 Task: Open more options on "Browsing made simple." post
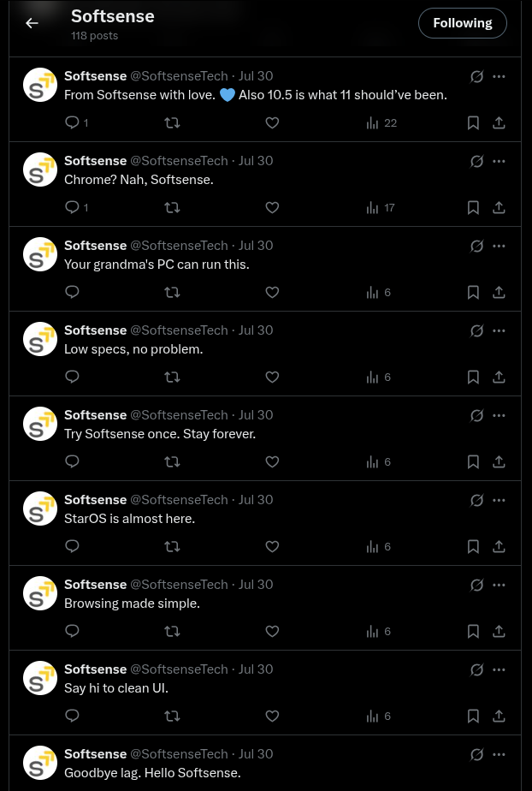coord(499,585)
